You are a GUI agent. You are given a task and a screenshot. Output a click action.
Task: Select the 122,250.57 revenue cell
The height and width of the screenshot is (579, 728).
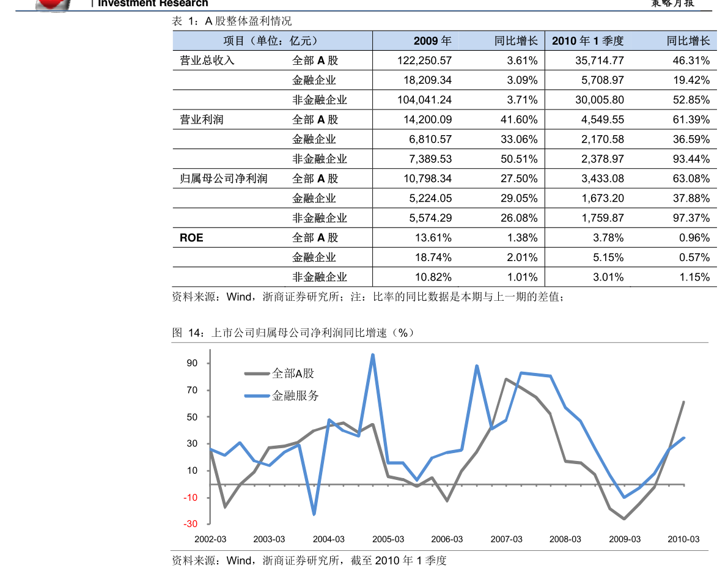coord(424,61)
